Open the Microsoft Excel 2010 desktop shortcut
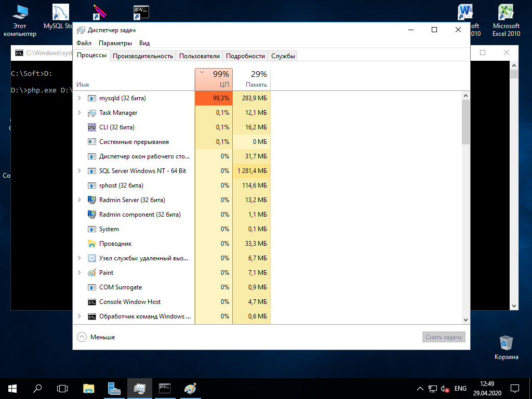The height and width of the screenshot is (399, 532). coord(506,20)
